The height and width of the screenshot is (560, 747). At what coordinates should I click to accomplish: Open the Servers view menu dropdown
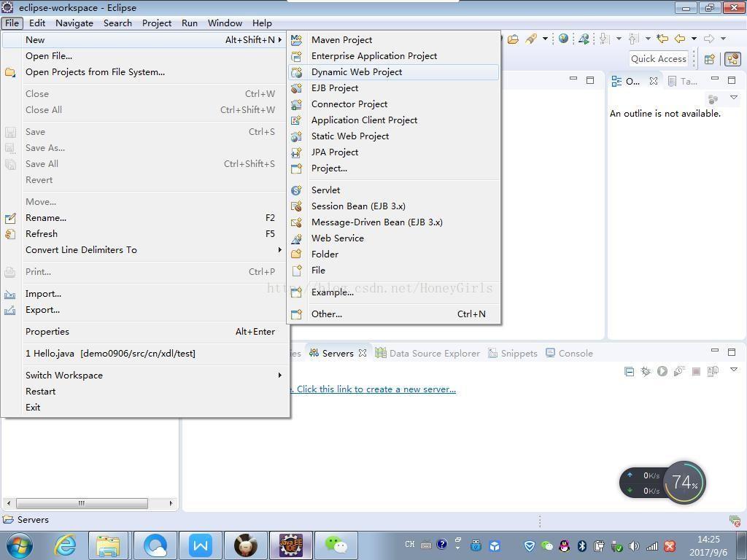click(734, 370)
